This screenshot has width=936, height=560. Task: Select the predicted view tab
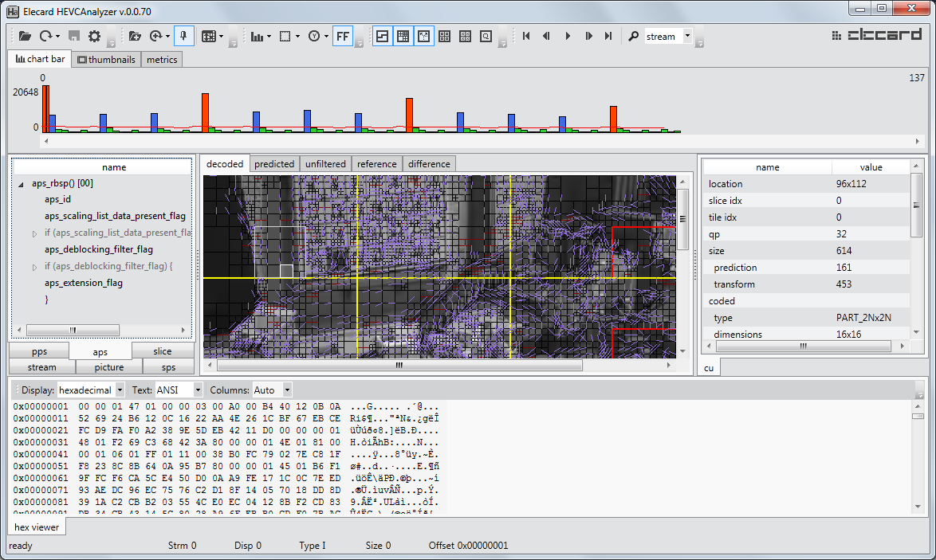coord(274,164)
